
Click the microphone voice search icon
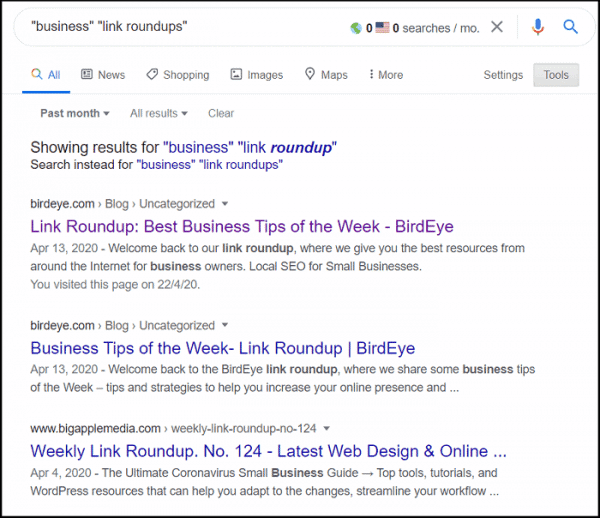pyautogui.click(x=538, y=27)
